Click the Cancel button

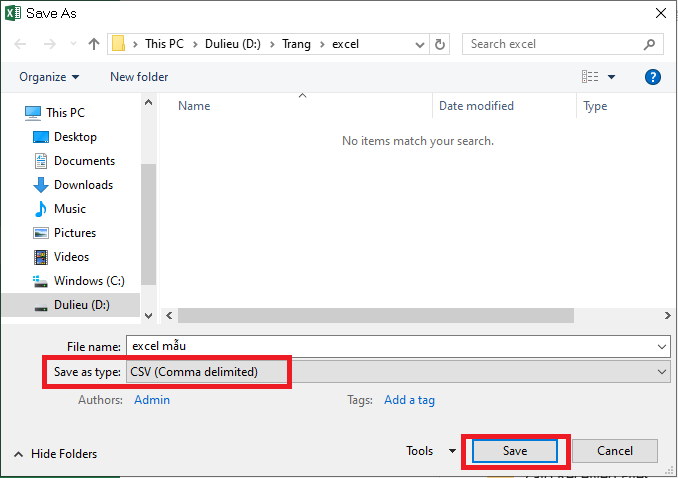tap(614, 451)
